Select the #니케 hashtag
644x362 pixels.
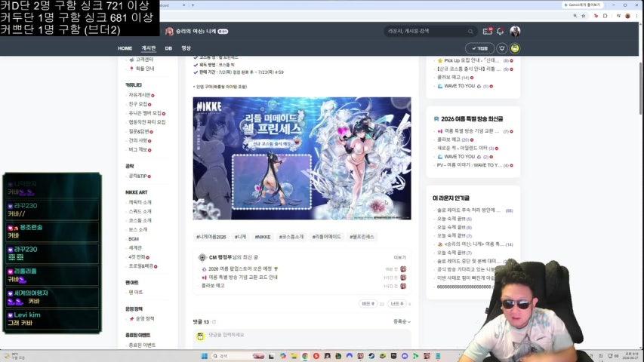tap(240, 237)
